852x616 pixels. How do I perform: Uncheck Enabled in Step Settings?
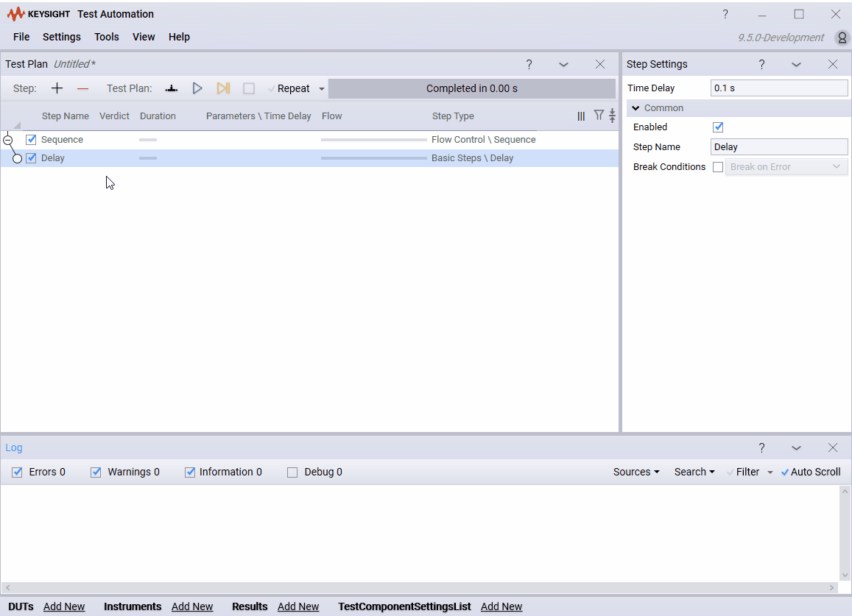pos(718,127)
